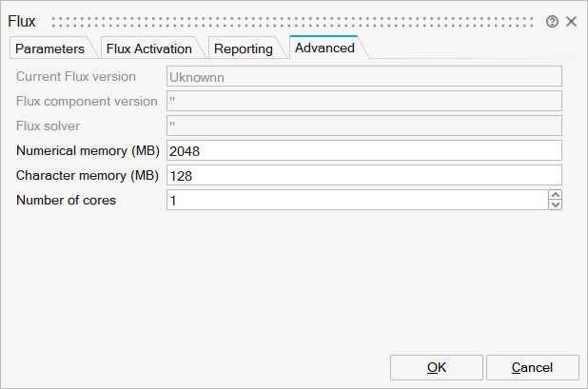Go to the Reporting tab

click(243, 49)
